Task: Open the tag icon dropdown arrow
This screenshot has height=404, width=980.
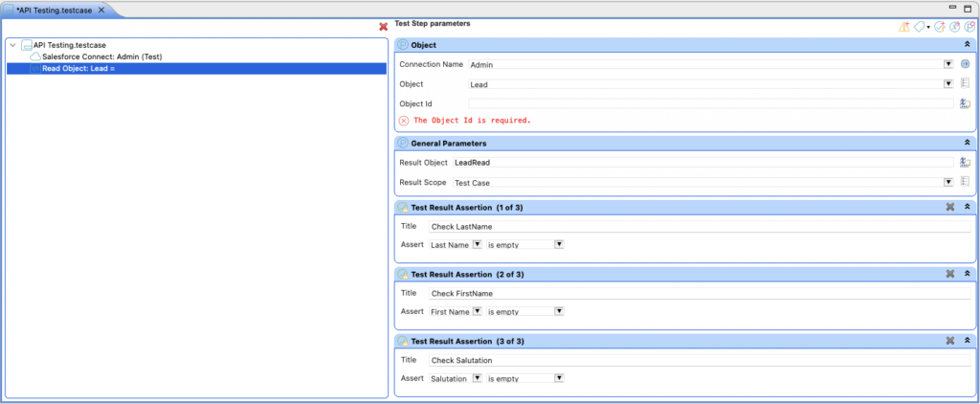Action: (928, 28)
